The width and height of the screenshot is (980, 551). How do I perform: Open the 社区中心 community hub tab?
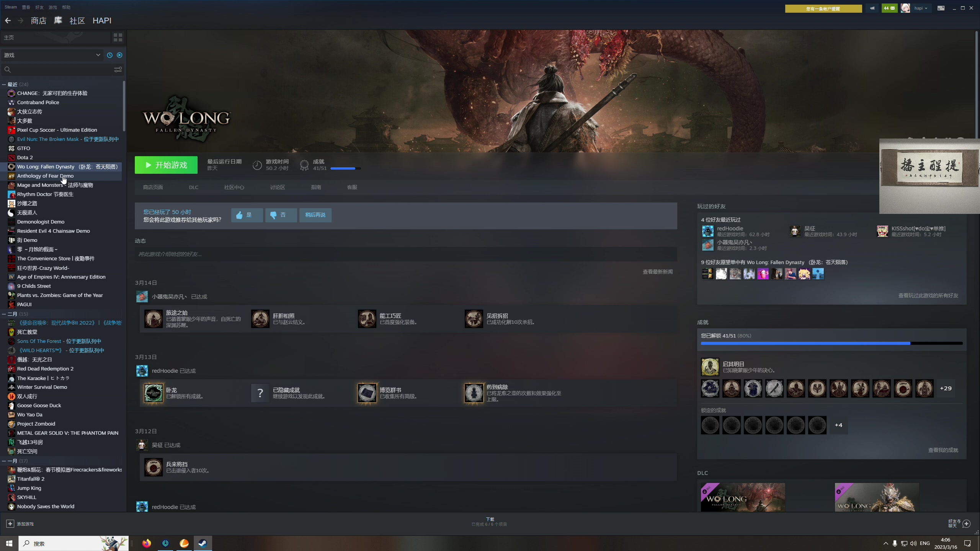pyautogui.click(x=234, y=187)
